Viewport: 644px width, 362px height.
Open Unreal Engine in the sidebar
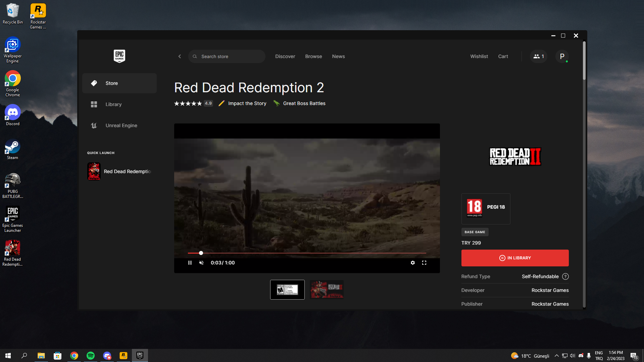[119, 125]
